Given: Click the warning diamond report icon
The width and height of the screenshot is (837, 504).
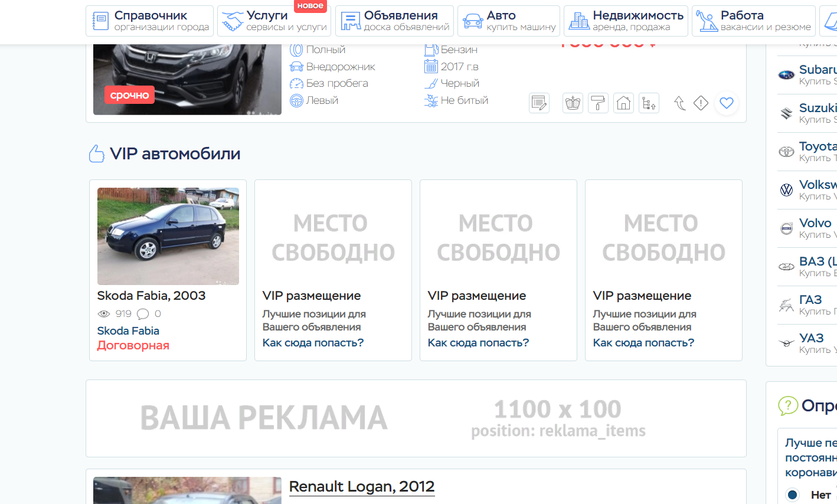Looking at the screenshot, I should (x=701, y=103).
